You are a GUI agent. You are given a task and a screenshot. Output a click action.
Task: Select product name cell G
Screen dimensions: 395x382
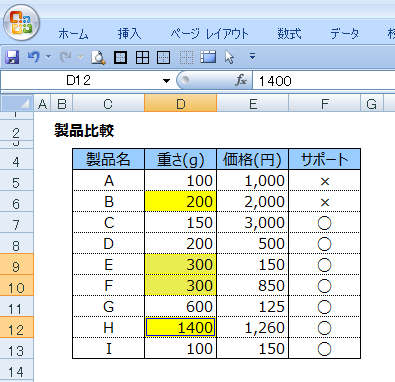[108, 306]
